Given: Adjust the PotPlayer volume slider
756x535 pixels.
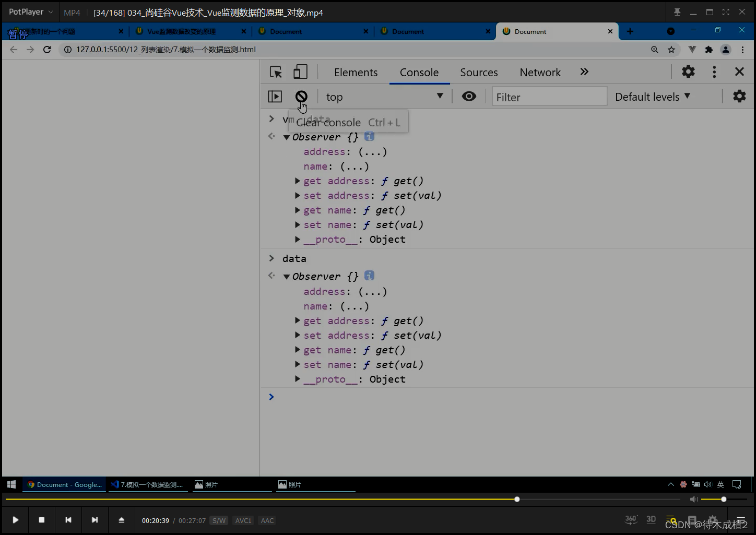Looking at the screenshot, I should (723, 500).
